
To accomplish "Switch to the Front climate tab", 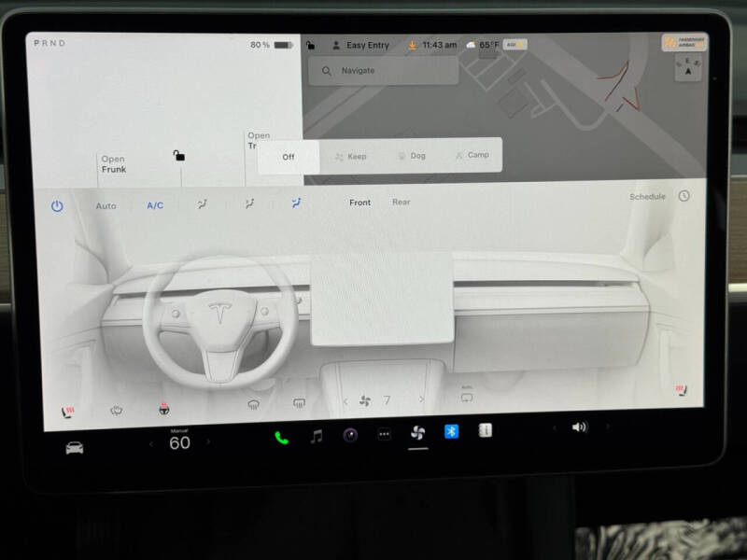I will coord(359,203).
